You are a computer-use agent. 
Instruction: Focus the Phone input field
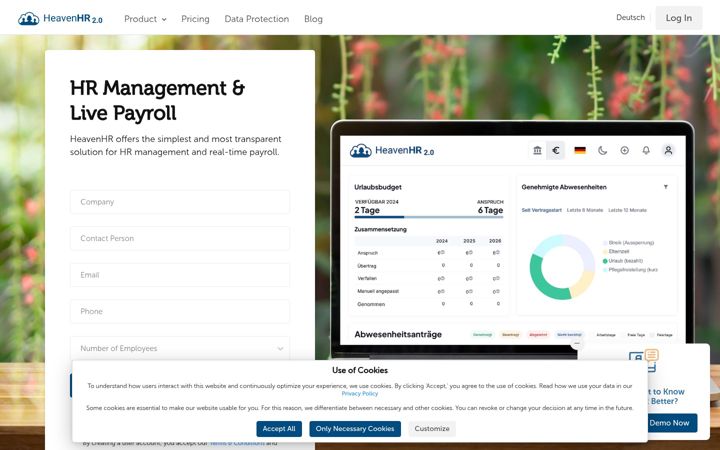pyautogui.click(x=180, y=311)
